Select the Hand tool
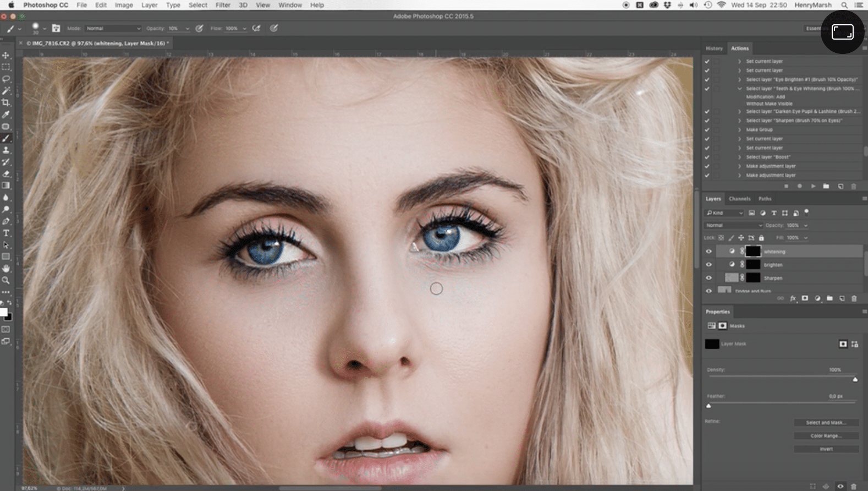Screen dimensions: 868x491 6,269
